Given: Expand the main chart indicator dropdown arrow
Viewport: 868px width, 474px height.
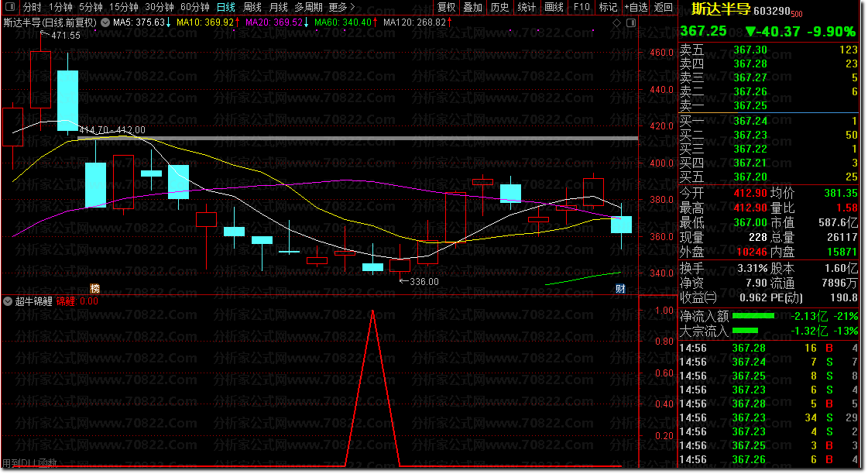Looking at the screenshot, I should coord(106,22).
